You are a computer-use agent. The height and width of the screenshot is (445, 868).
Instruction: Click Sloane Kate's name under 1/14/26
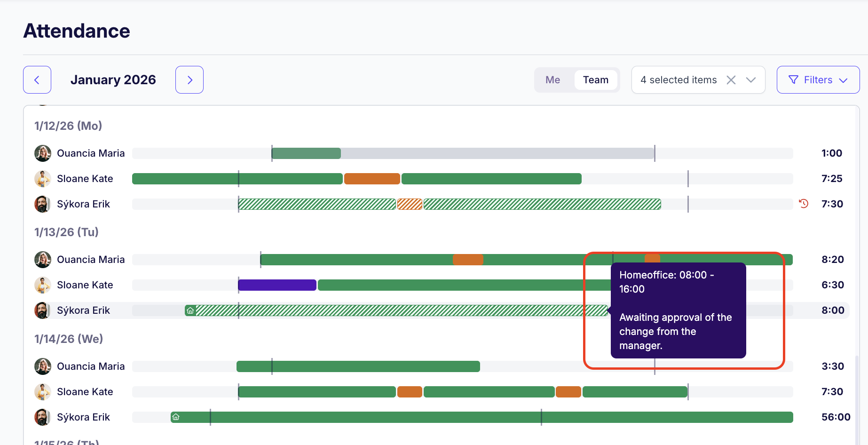point(85,392)
